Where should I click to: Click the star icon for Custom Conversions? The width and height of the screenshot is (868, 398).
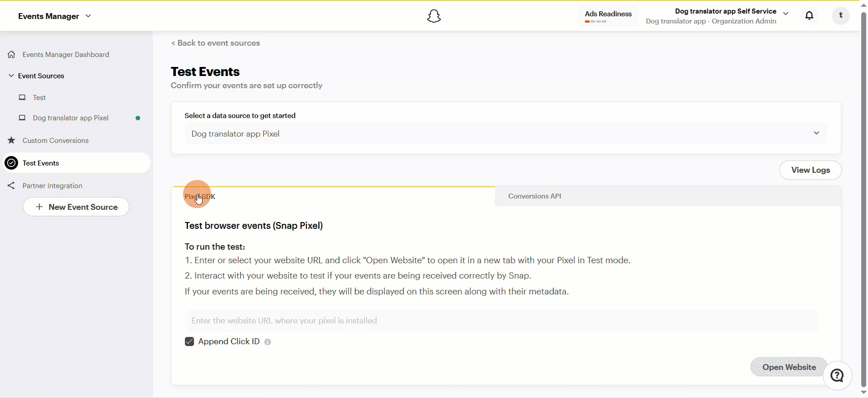click(x=12, y=140)
